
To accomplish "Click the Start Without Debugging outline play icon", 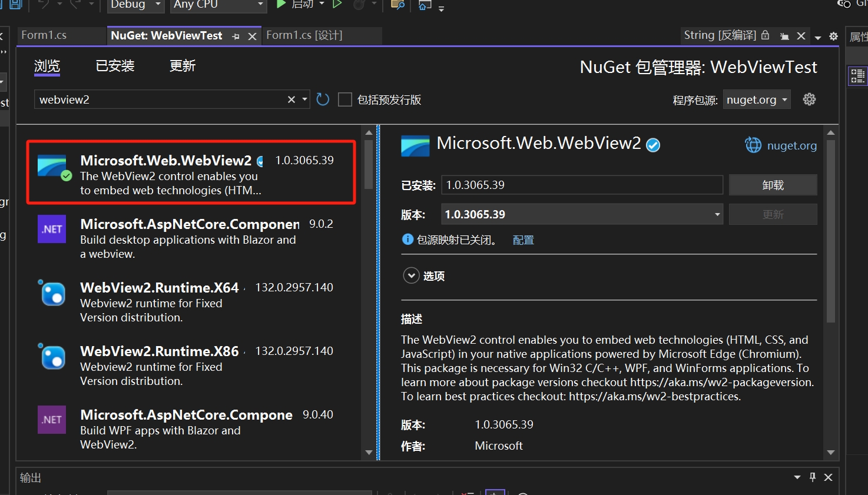I will (337, 4).
